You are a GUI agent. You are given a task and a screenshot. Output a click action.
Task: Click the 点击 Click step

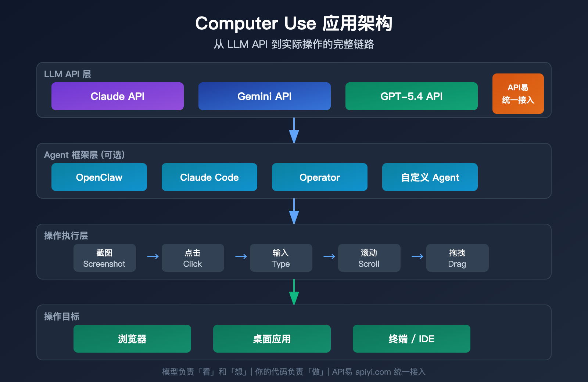(193, 258)
